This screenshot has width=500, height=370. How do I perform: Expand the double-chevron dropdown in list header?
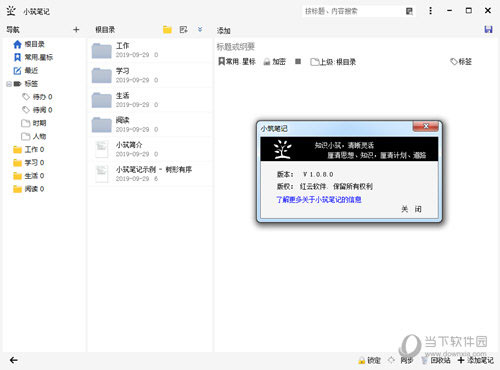[x=200, y=29]
